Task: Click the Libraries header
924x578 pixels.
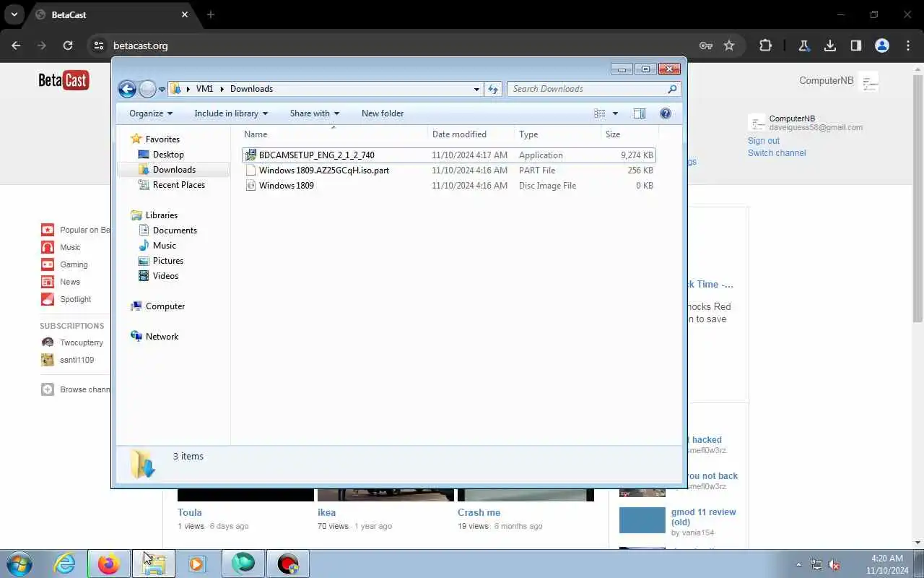Action: (161, 215)
